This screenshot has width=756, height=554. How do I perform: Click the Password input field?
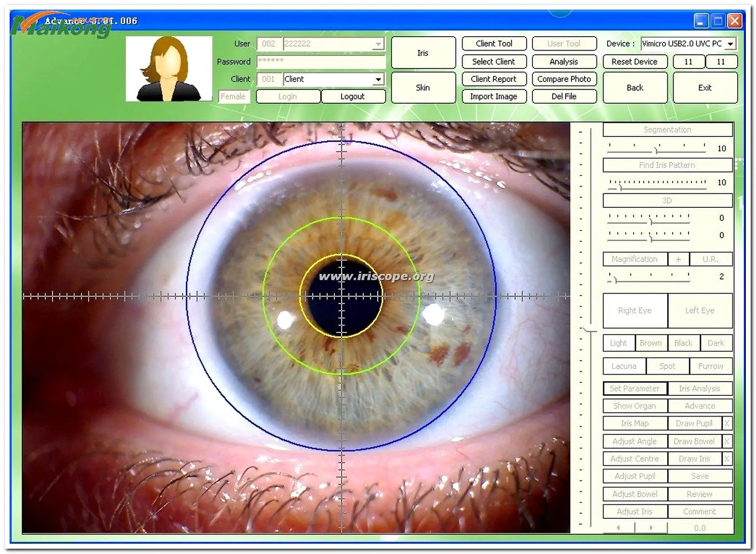point(321,61)
